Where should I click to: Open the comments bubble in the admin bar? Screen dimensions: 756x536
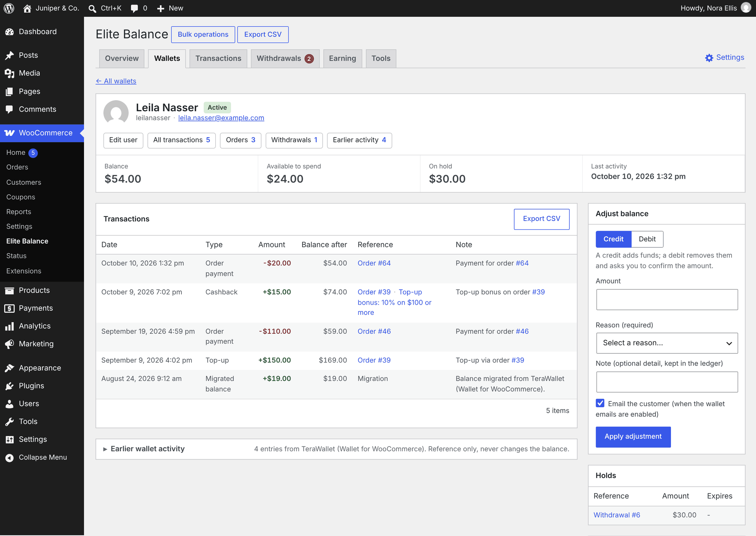tap(134, 8)
